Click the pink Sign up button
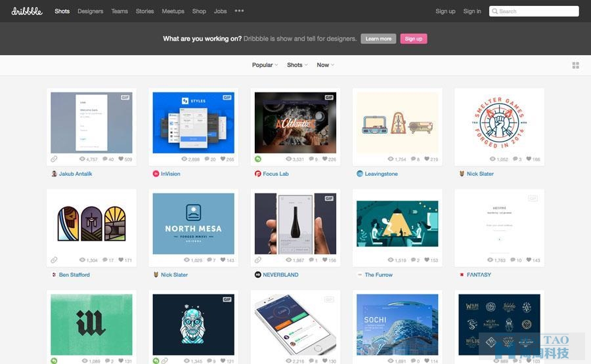591x364 pixels. point(414,39)
